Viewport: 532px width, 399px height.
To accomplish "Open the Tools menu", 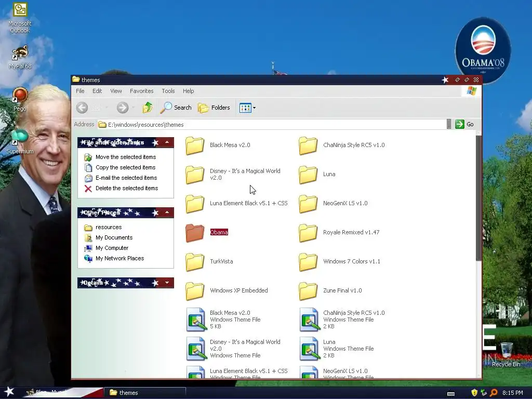I will pos(168,91).
